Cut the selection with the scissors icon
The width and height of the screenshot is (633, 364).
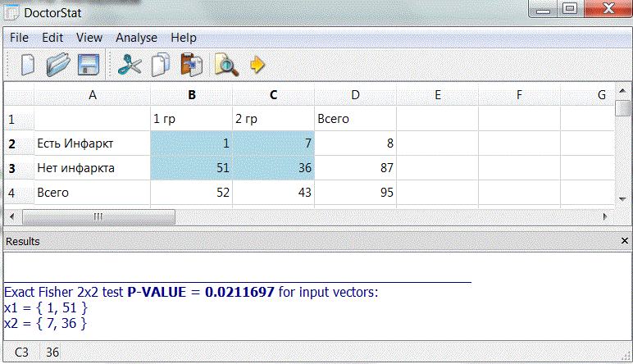[x=130, y=64]
